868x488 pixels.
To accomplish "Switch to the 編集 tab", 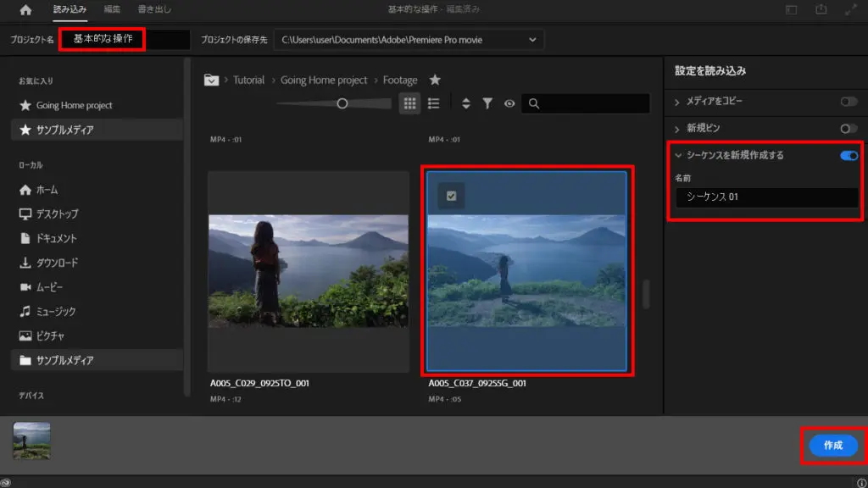I will pyautogui.click(x=112, y=10).
